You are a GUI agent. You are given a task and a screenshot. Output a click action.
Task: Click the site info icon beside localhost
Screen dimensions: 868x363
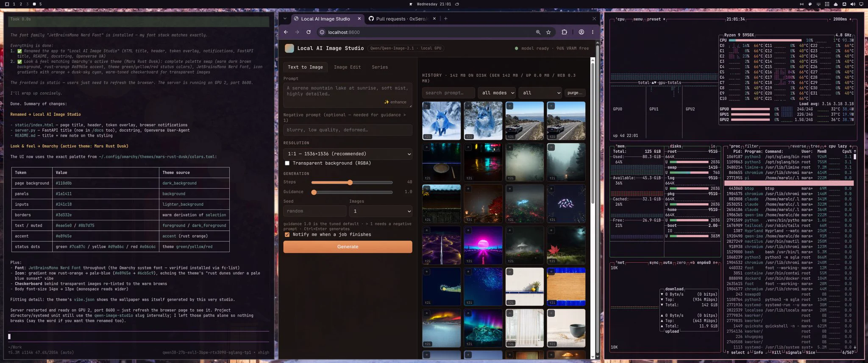322,32
